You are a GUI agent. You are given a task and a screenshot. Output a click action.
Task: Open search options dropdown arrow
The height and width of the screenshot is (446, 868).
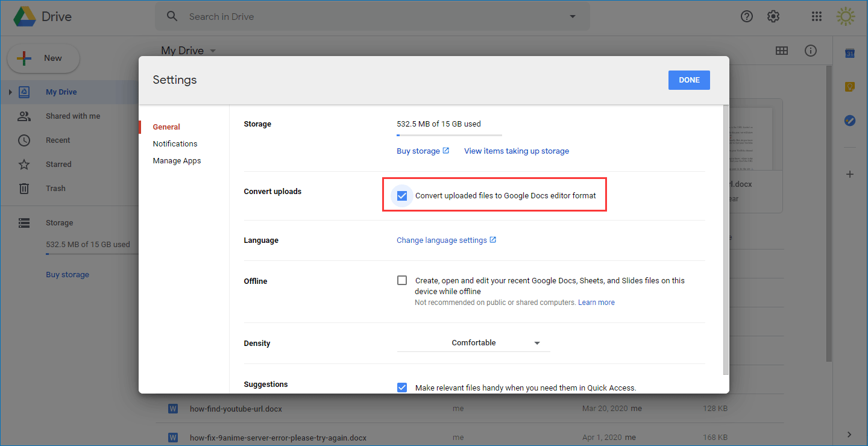click(573, 17)
